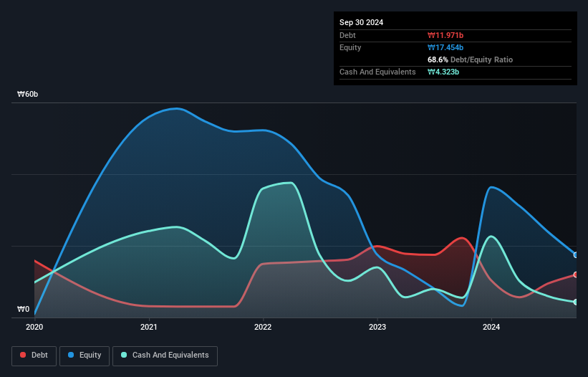Click the 2020 x-axis label
Viewport: 588px width, 377px height.
point(34,327)
